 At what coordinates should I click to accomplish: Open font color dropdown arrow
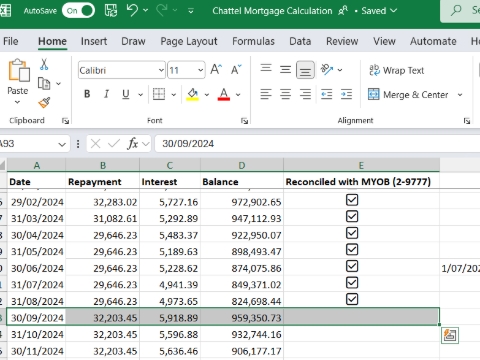pyautogui.click(x=238, y=95)
